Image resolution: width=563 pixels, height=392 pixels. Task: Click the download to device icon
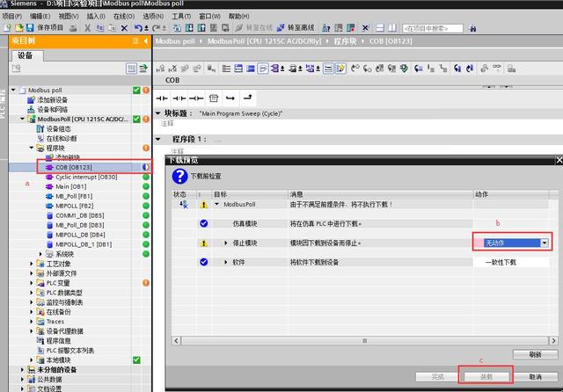point(189,27)
